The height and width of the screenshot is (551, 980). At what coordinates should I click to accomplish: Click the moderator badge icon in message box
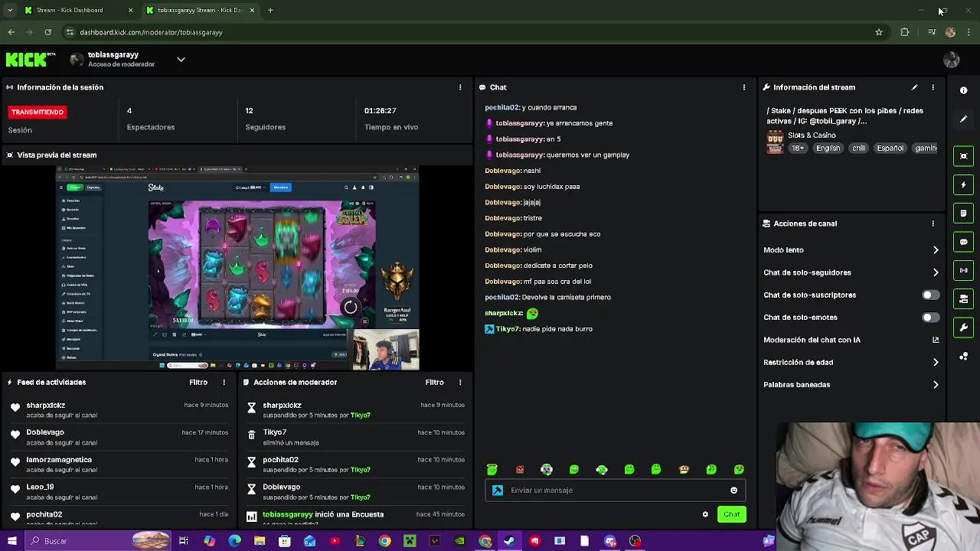click(498, 491)
